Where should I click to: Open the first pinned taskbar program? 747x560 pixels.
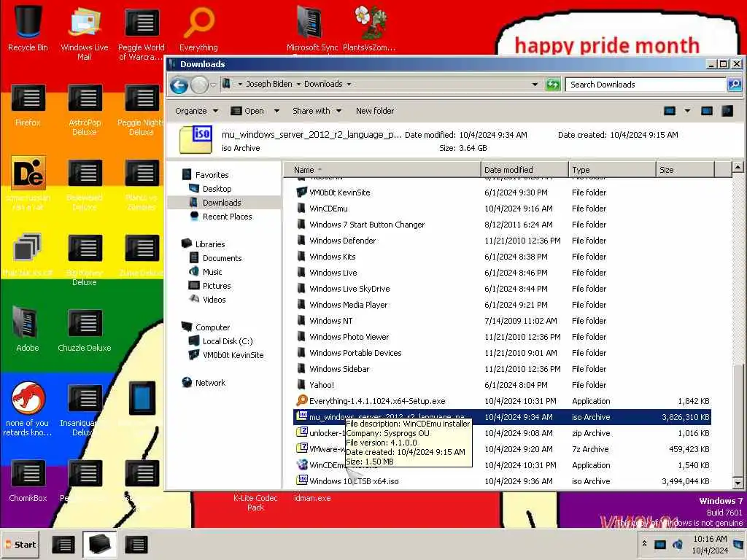(63, 544)
